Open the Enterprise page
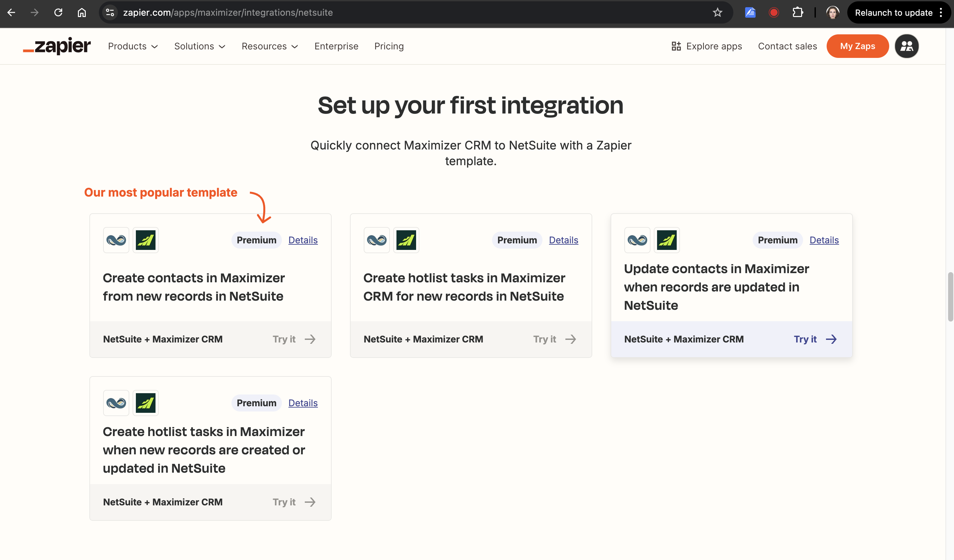954x560 pixels. click(x=336, y=46)
